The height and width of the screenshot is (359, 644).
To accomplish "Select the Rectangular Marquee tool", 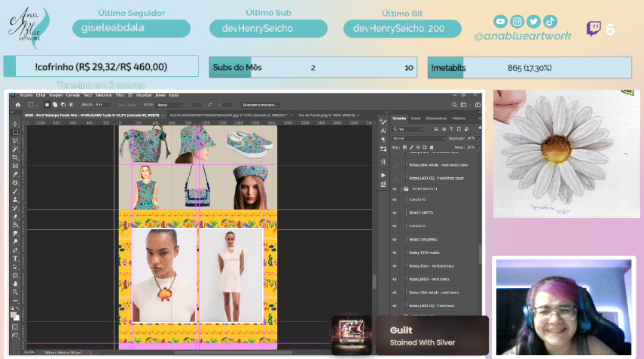I will click(15, 132).
